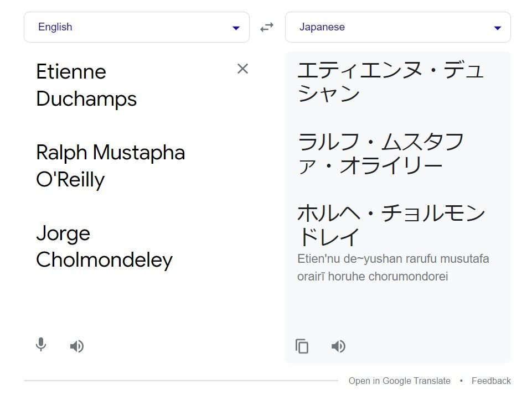Open the Japanese language dropdown
The image size is (532, 395).
pyautogui.click(x=397, y=27)
